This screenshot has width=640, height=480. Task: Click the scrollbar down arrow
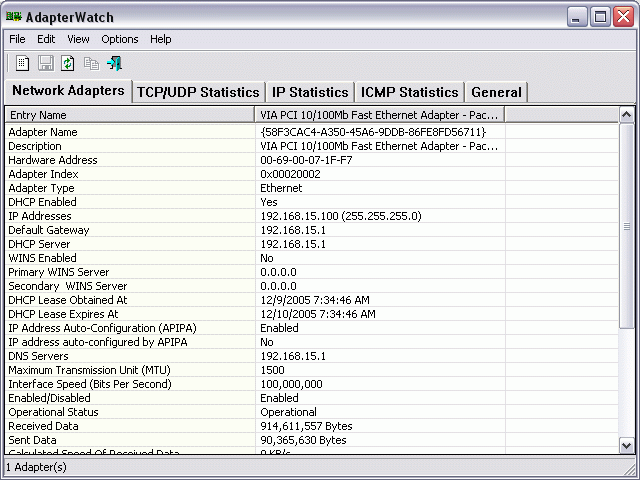click(627, 446)
